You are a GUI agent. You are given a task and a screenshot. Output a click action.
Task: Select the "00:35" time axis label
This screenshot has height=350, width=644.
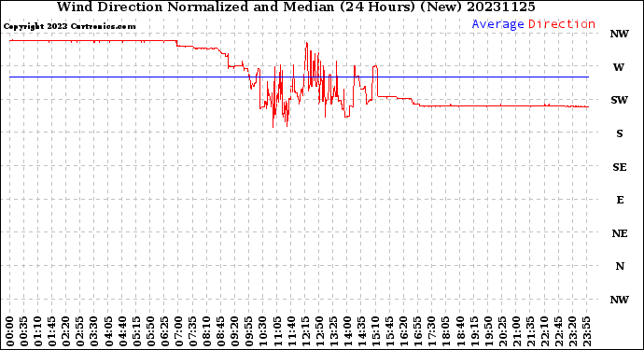click(x=24, y=331)
